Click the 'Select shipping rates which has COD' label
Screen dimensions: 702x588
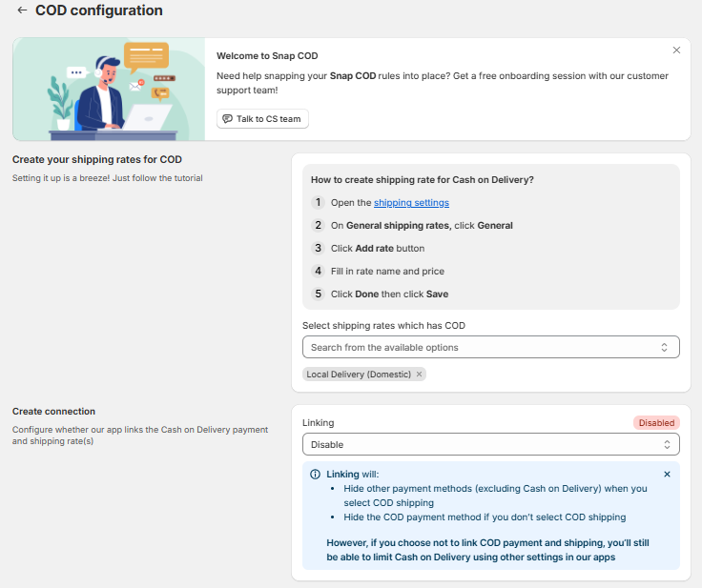[383, 326]
